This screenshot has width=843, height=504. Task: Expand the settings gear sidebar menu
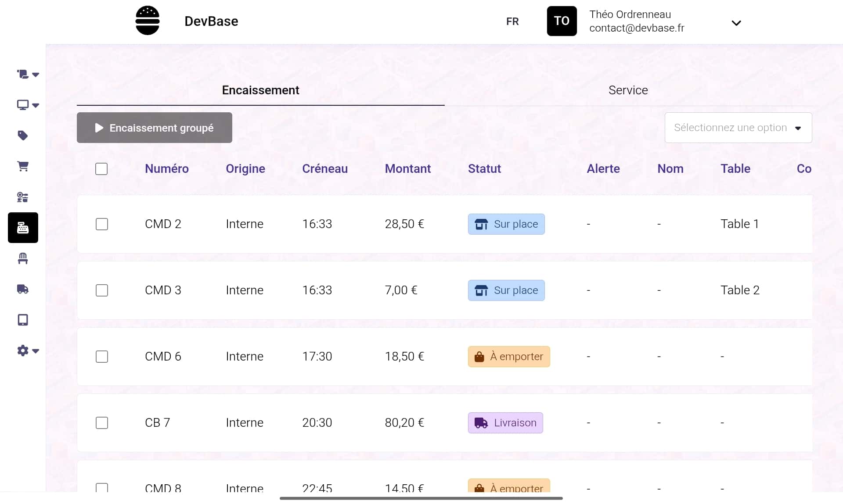(28, 350)
